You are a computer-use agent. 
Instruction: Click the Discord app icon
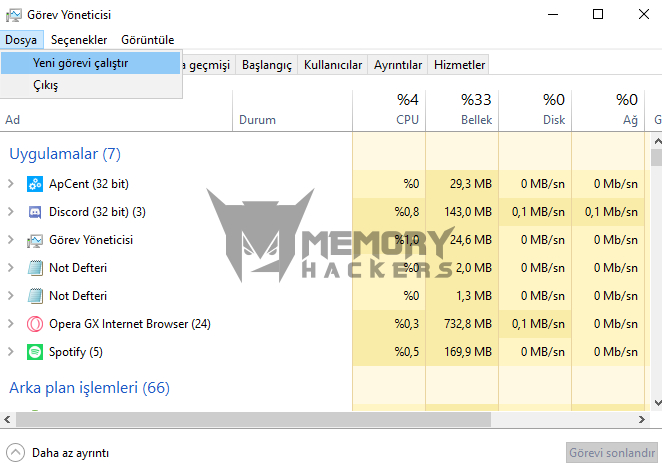(35, 212)
